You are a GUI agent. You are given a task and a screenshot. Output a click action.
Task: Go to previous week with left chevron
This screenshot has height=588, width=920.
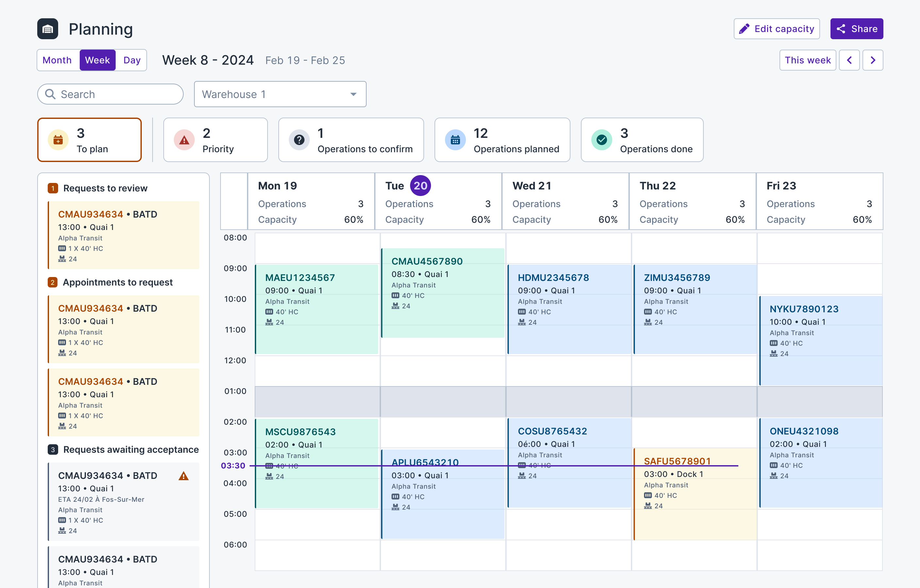click(x=849, y=60)
